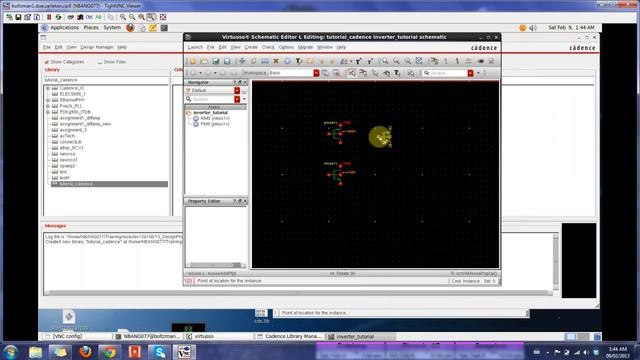This screenshot has width=640, height=360.
Task: Open the GNOME Places menu
Action: tap(91, 28)
